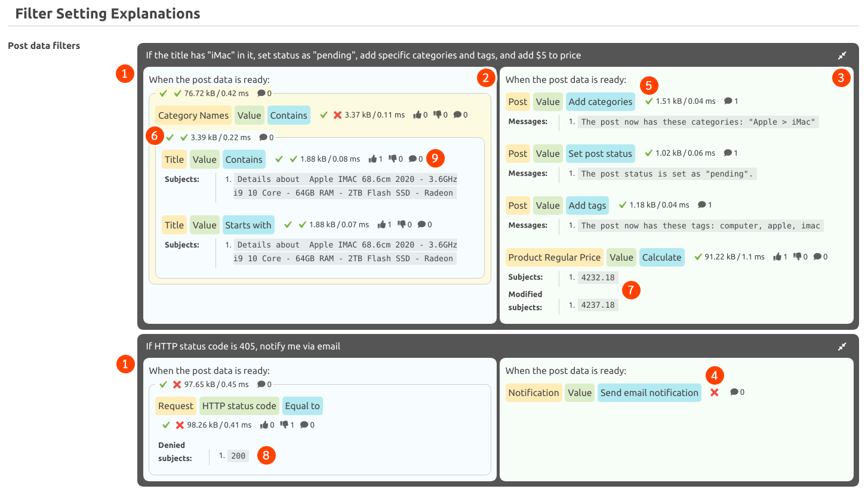868x495 pixels.
Task: Click thumbs up in Product Regular Price row
Action: click(x=777, y=257)
